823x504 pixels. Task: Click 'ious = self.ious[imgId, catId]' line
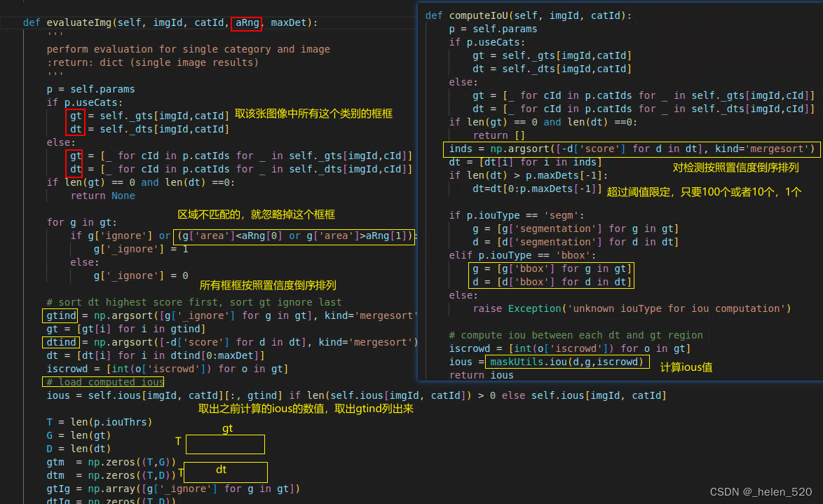[x=356, y=395]
